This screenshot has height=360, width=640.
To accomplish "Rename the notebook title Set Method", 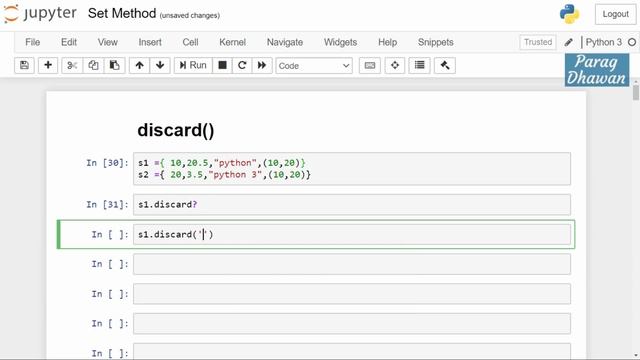I will pyautogui.click(x=122, y=13).
